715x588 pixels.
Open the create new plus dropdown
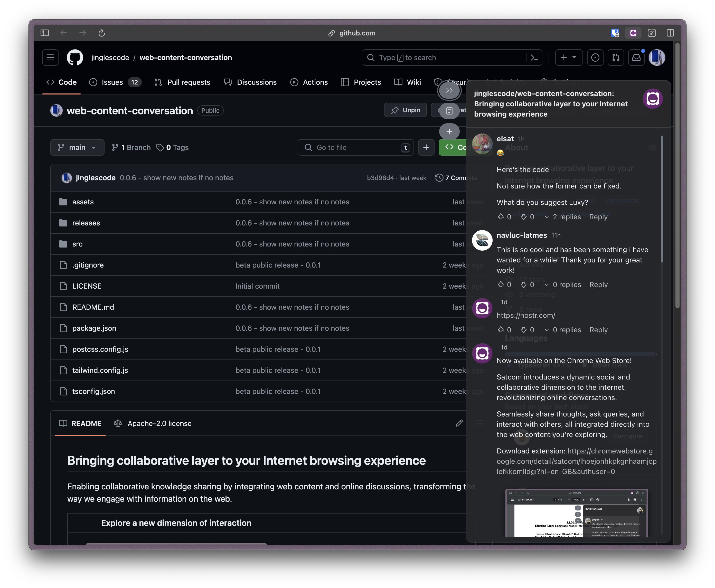pyautogui.click(x=569, y=58)
